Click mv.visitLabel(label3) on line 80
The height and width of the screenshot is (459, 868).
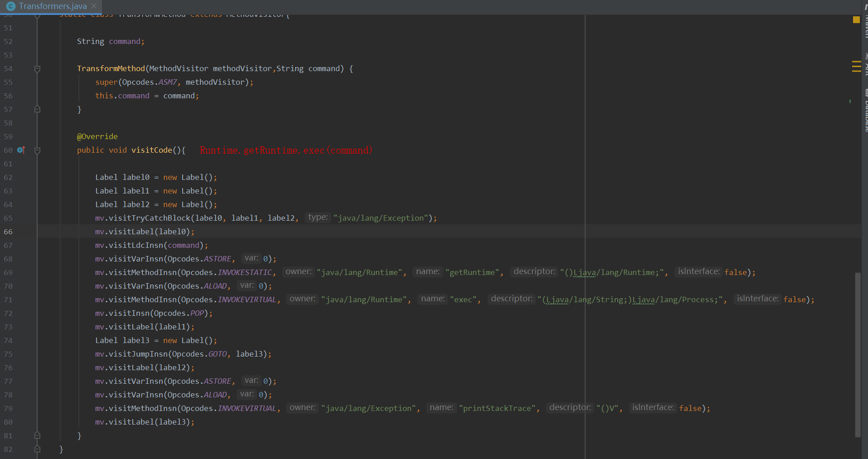[145, 422]
